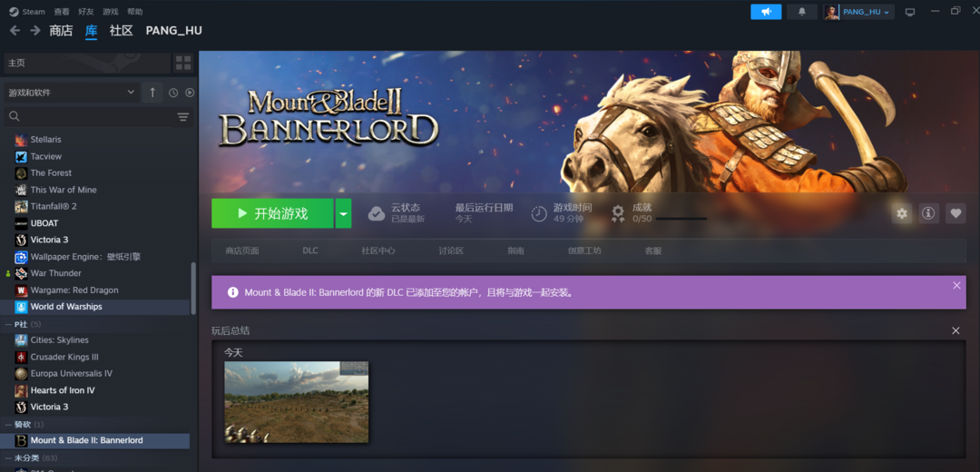This screenshot has height=472, width=980.
Task: Toggle show ready-to-play games only
Action: [190, 93]
